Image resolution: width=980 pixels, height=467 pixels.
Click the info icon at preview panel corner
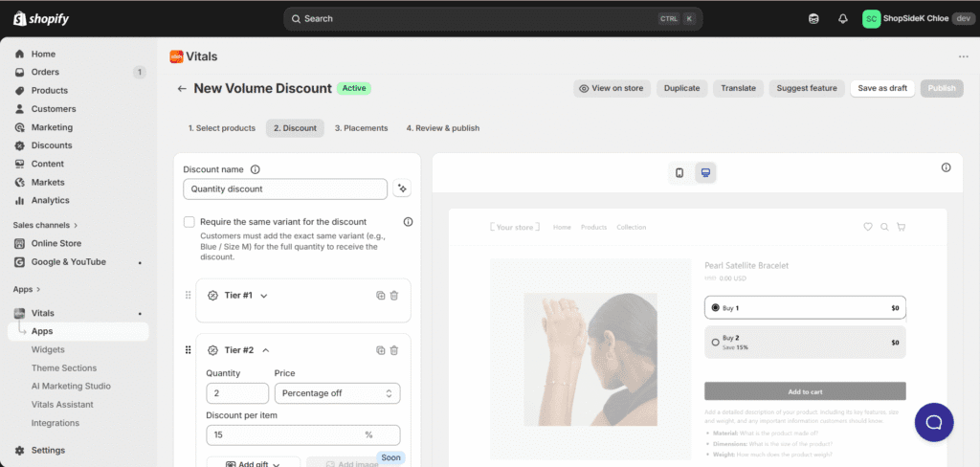[946, 167]
